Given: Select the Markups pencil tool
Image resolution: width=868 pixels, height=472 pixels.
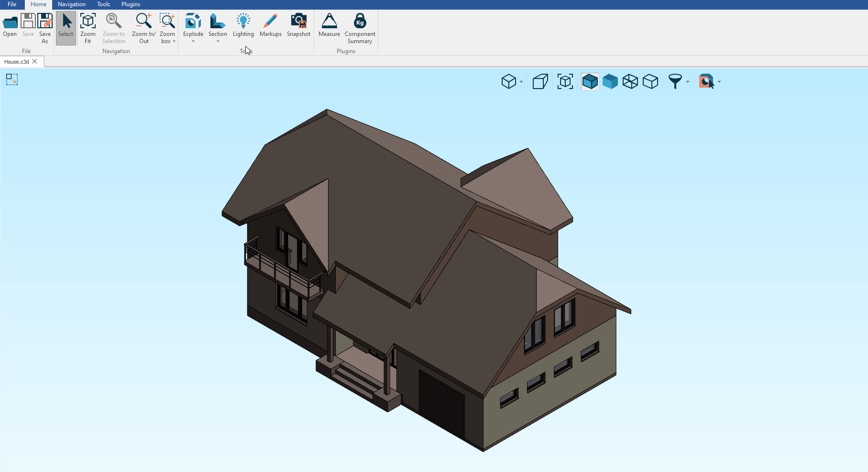Looking at the screenshot, I should [x=270, y=22].
